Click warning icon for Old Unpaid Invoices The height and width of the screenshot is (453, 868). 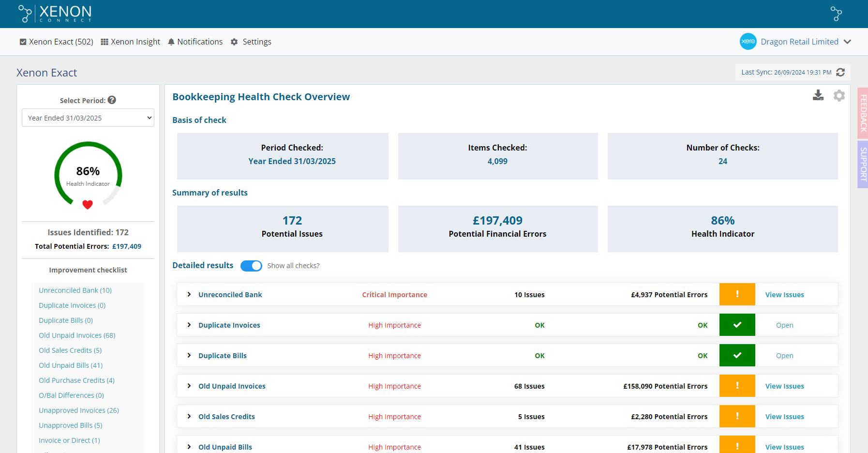(737, 386)
